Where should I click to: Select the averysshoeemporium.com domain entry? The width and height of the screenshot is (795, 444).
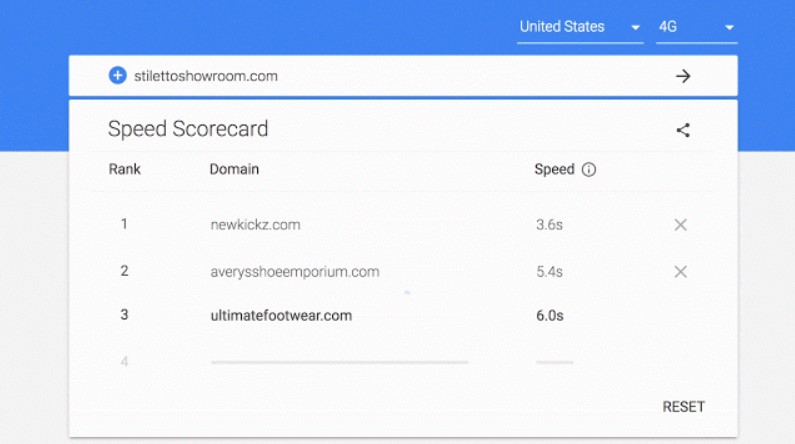point(295,272)
